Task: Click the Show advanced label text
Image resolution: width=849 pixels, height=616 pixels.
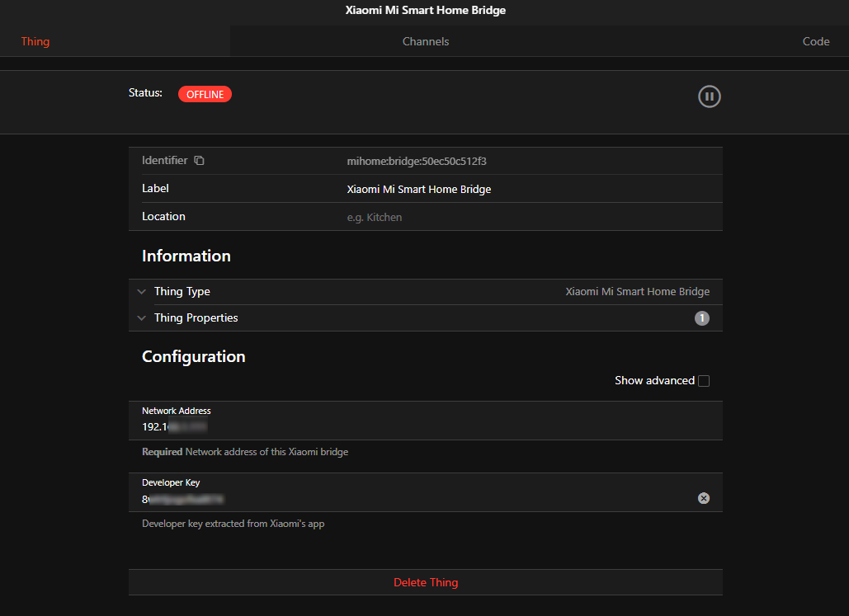Action: point(654,381)
